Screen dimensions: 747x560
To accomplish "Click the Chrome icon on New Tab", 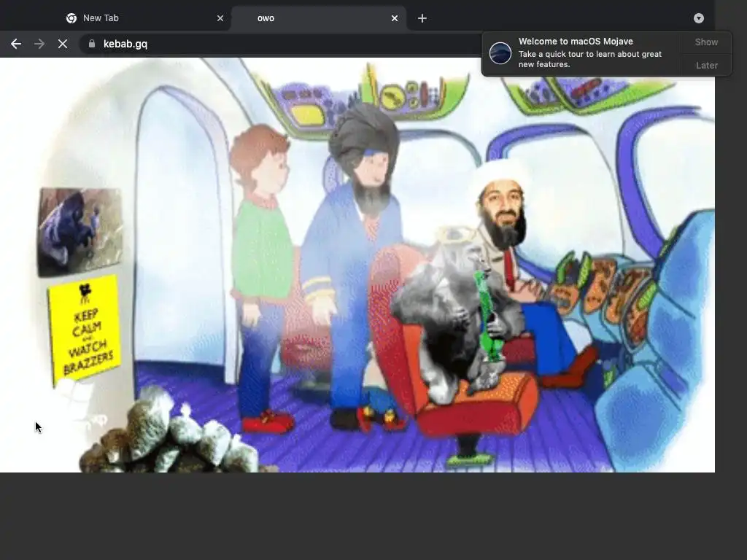I will click(71, 18).
